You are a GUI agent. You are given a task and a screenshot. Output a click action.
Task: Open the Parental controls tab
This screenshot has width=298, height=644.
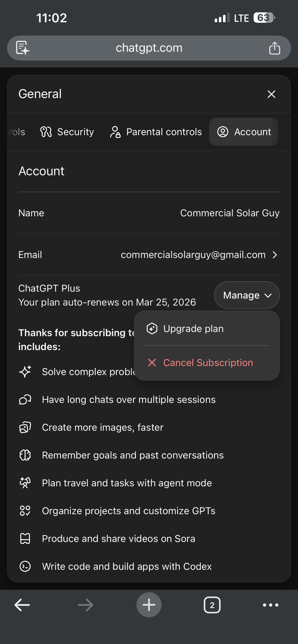(156, 132)
